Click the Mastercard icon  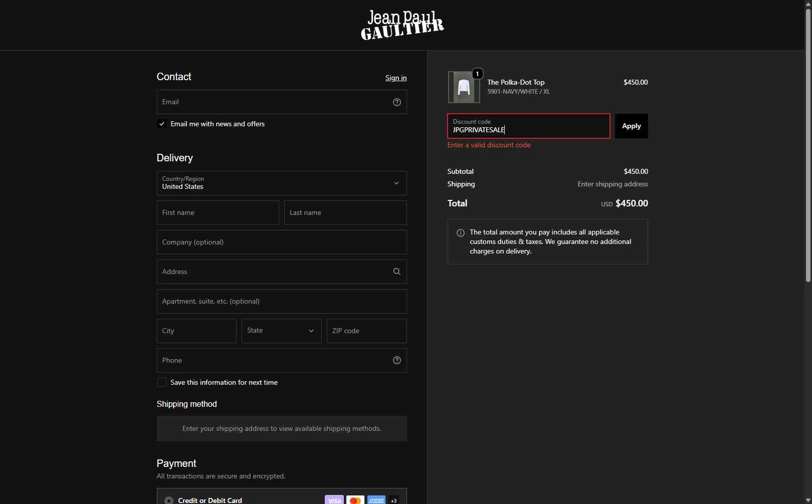click(355, 500)
